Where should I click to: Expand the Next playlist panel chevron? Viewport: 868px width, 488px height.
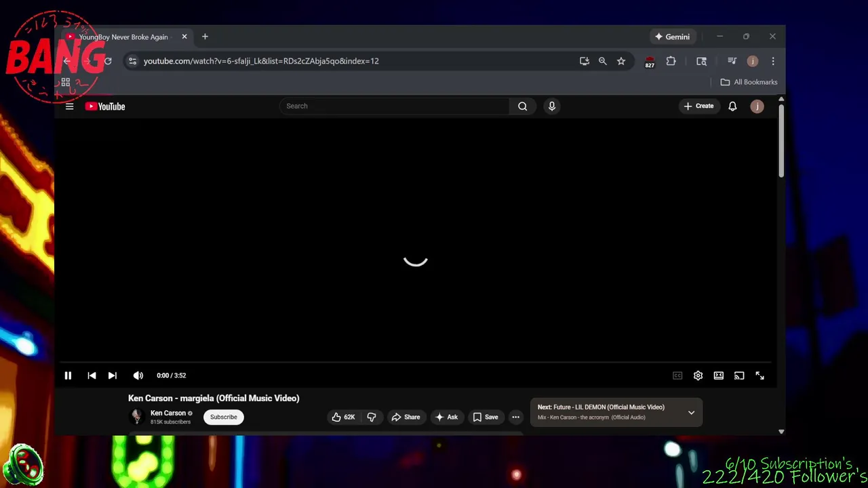pyautogui.click(x=691, y=412)
